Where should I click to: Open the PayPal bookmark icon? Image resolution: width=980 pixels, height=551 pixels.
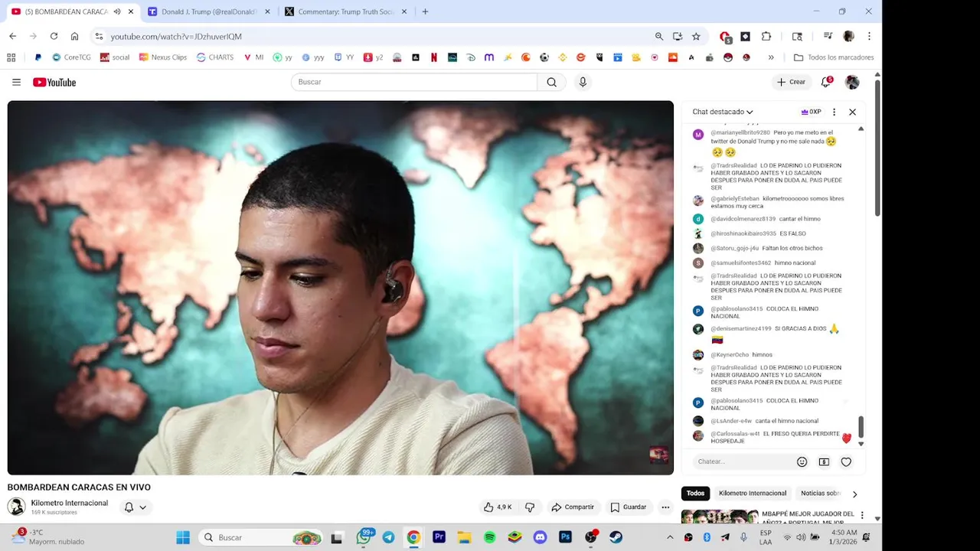coord(38,57)
